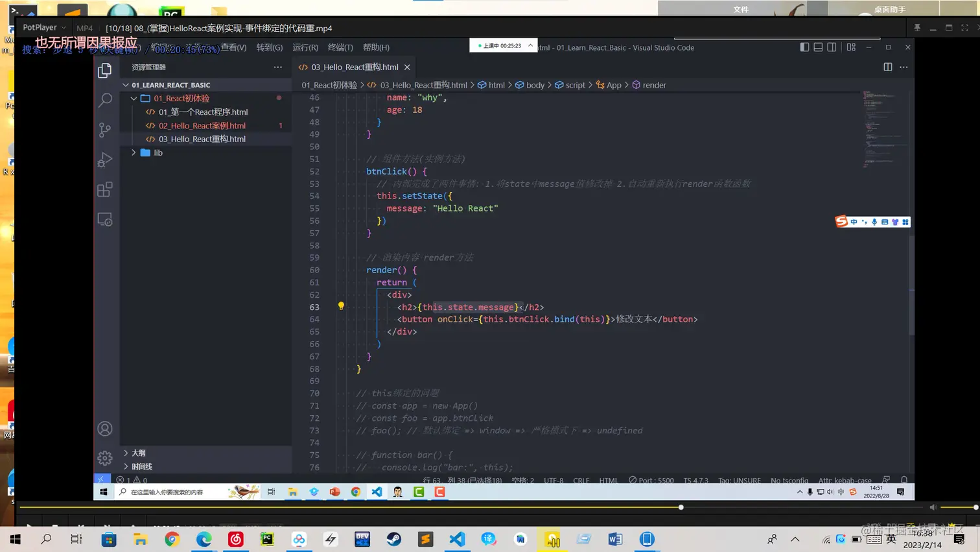Open the Explorer view in activity bar

click(x=104, y=70)
